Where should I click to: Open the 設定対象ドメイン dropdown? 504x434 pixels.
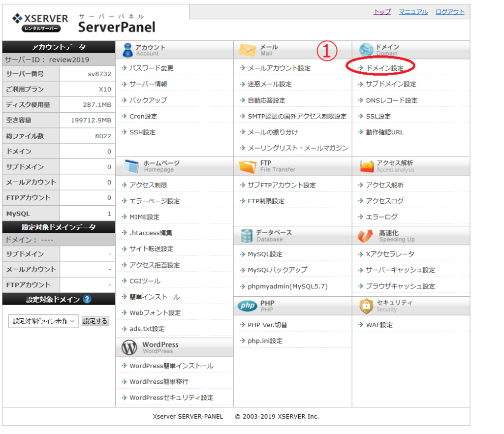click(x=43, y=321)
